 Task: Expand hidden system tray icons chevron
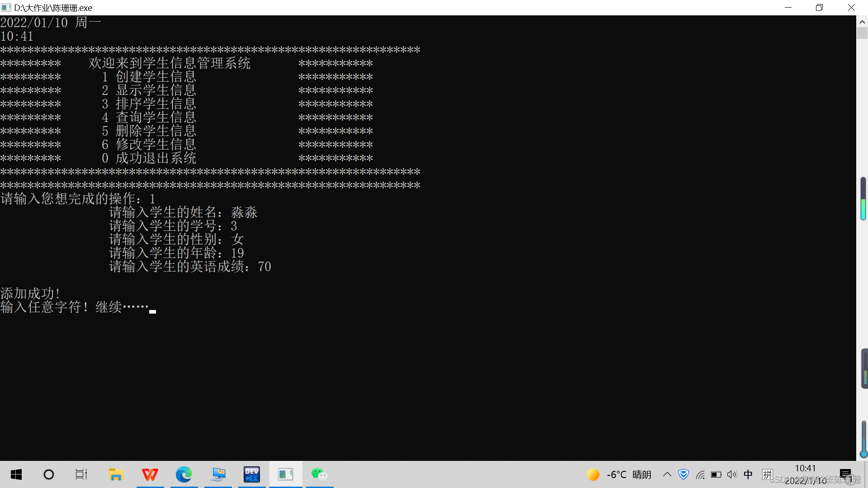point(667,474)
